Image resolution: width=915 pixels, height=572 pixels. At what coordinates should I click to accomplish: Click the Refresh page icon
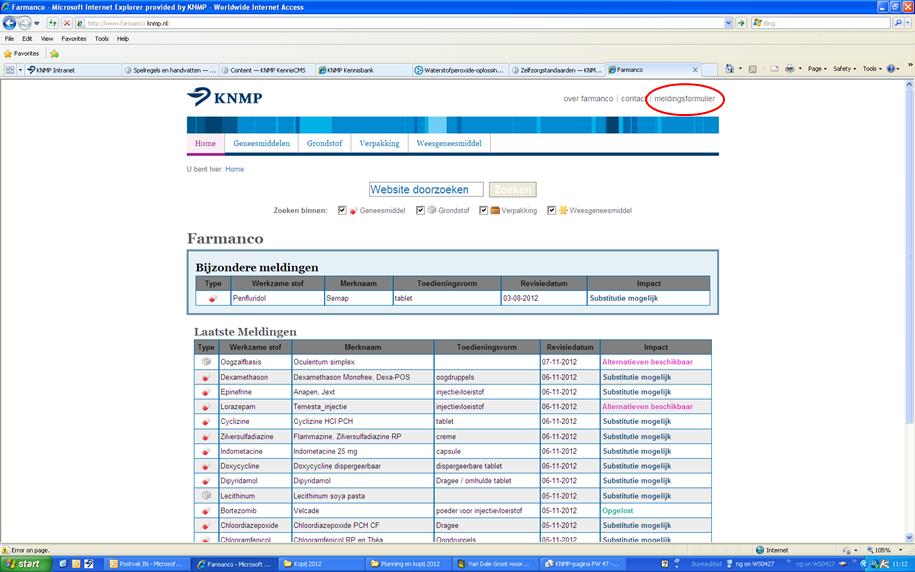53,23
